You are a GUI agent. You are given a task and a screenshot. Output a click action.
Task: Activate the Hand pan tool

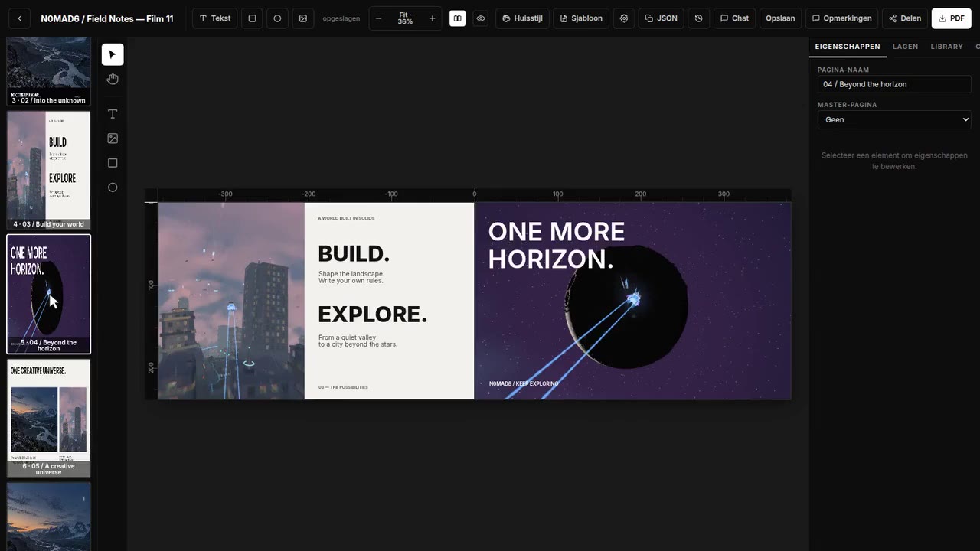113,79
